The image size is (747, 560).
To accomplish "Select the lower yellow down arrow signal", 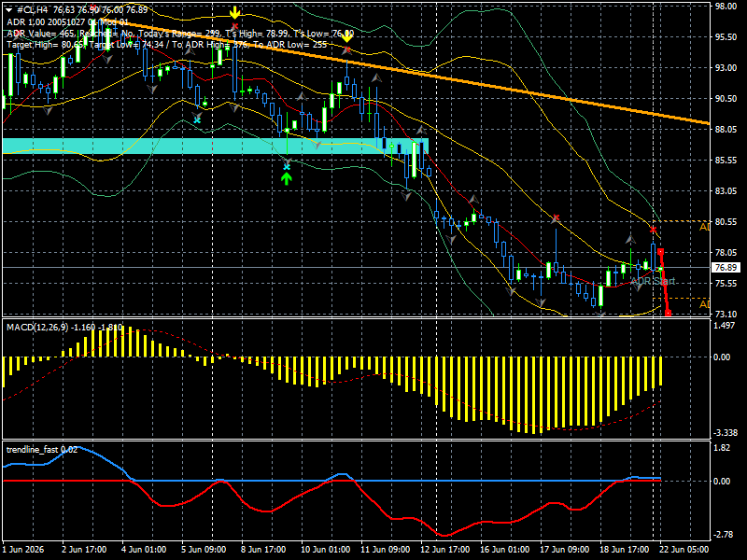I will coord(346,37).
